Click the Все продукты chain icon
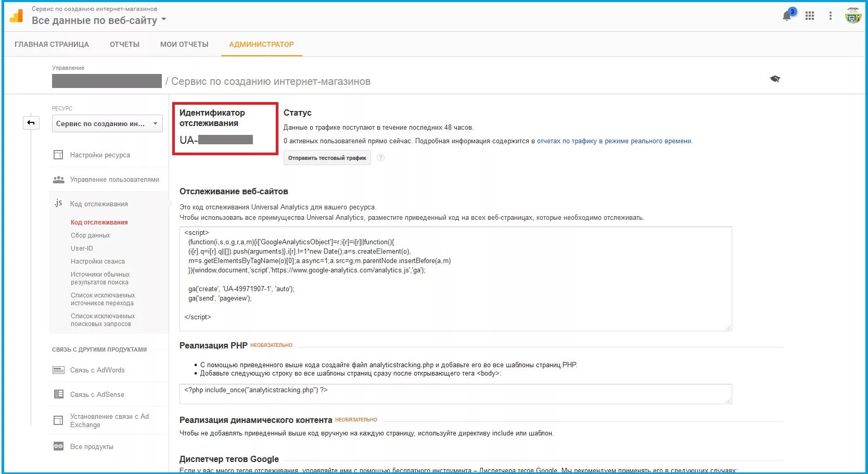Screen dimensions: 868x474 pyautogui.click(x=58, y=446)
